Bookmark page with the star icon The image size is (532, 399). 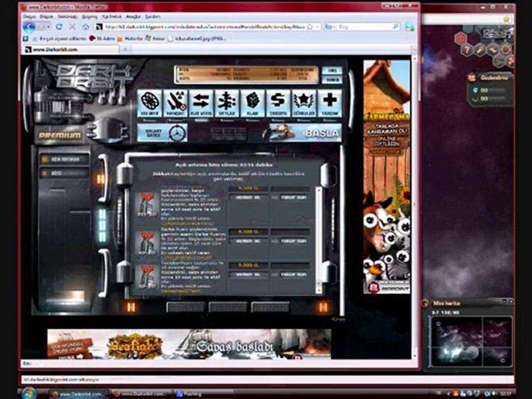point(310,27)
